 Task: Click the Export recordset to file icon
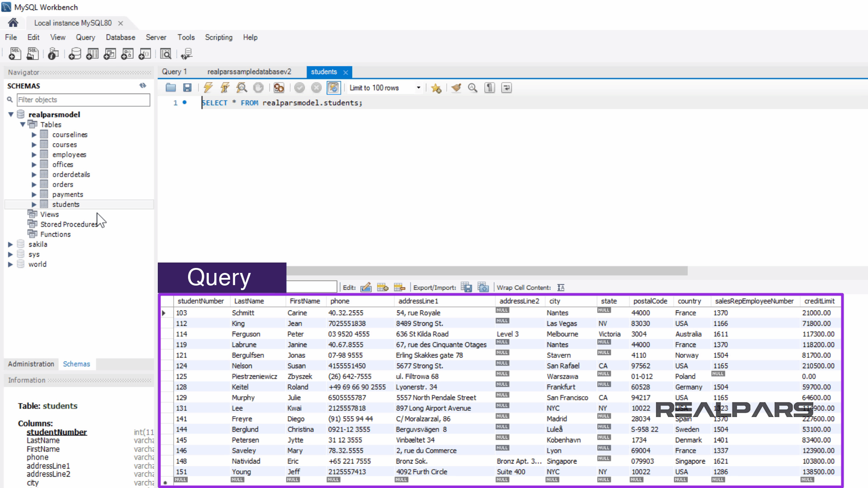466,287
